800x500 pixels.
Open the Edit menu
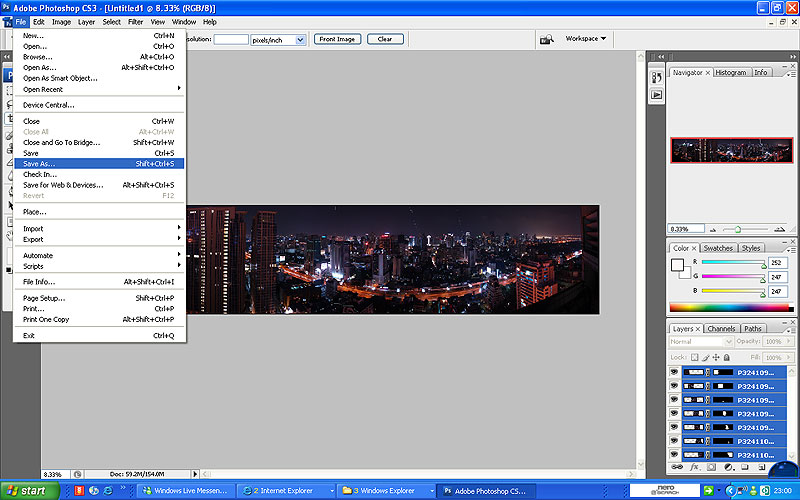39,22
